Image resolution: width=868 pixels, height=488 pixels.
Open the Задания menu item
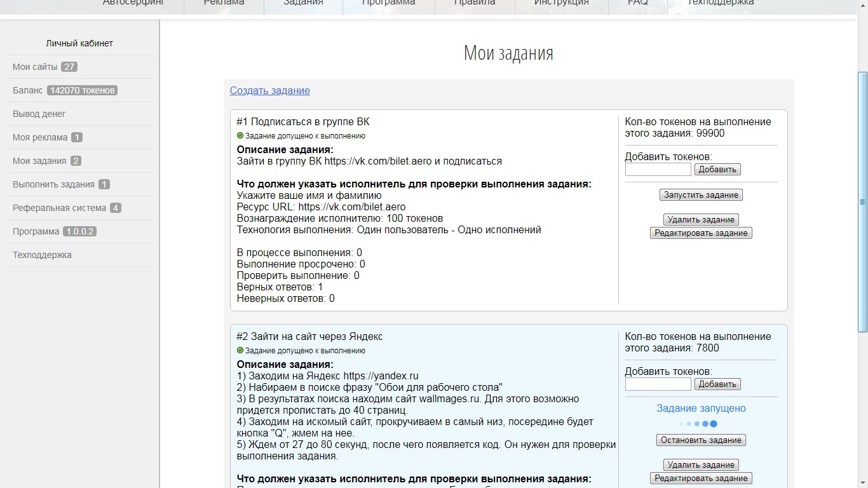303,3
